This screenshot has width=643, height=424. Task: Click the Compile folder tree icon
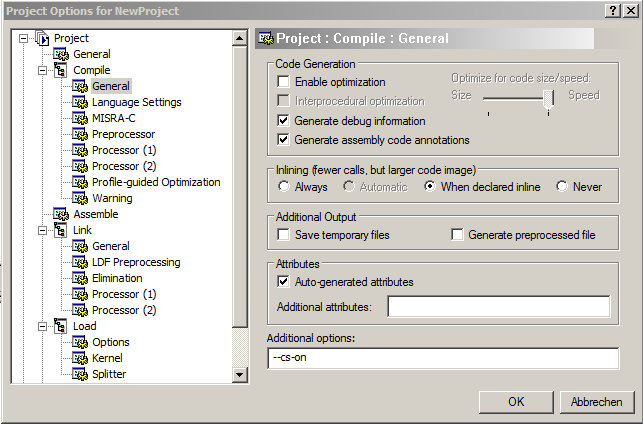[x=61, y=70]
